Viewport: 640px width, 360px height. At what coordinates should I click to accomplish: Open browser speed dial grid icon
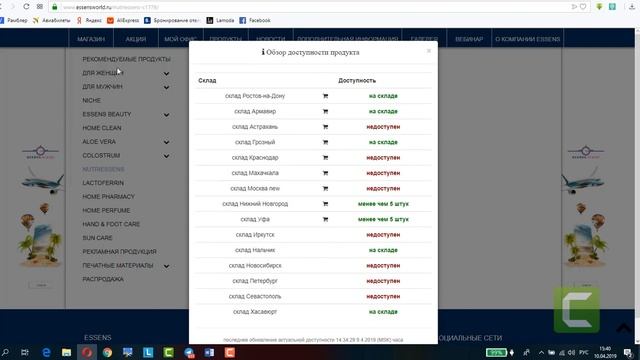[40, 7]
